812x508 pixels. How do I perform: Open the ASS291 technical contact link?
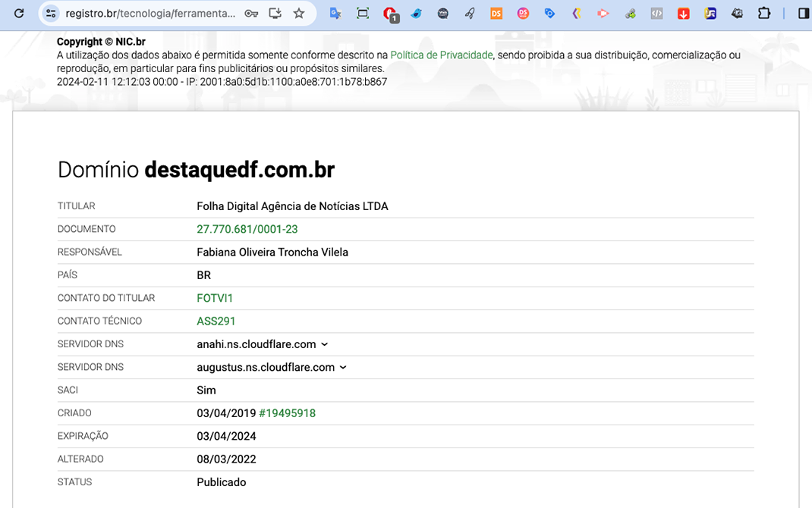(x=216, y=321)
